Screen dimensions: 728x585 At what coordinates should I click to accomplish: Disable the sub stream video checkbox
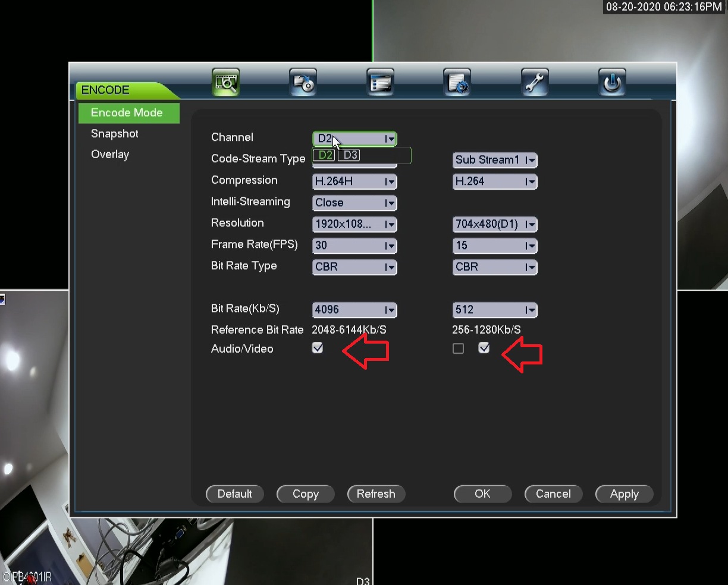click(x=484, y=348)
